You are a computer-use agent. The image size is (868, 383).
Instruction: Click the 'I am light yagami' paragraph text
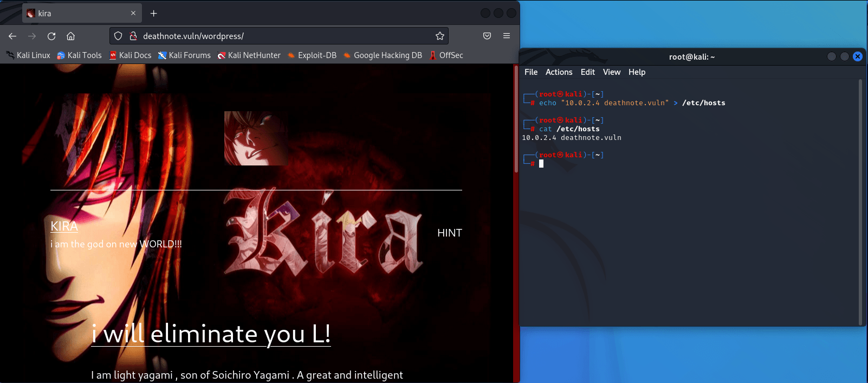247,375
